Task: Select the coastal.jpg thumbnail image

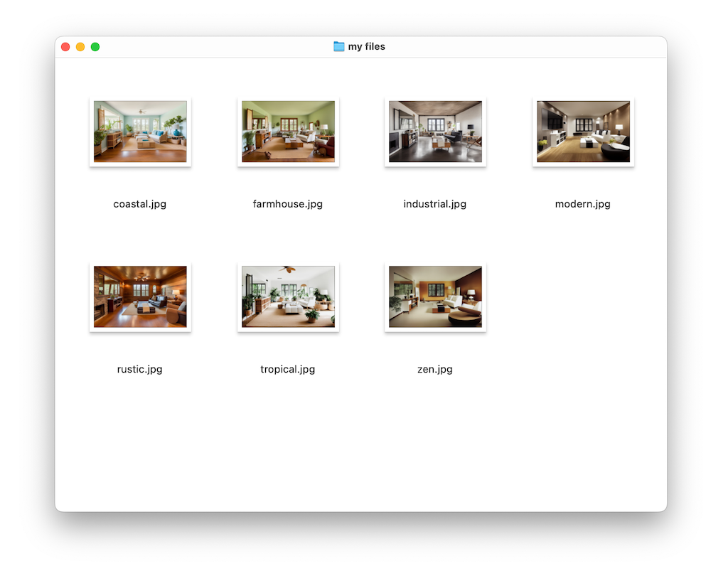Action: 140,132
